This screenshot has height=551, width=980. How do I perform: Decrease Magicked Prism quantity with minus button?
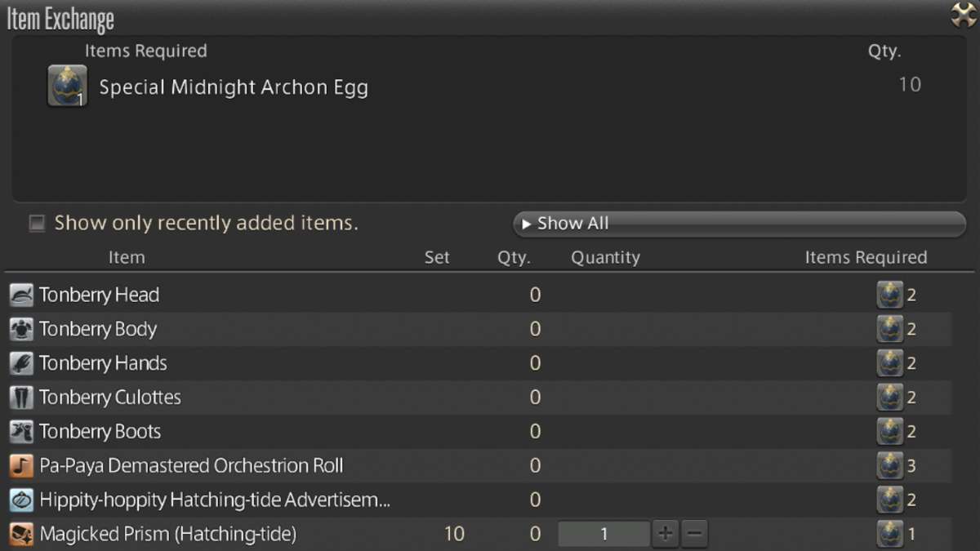(694, 534)
